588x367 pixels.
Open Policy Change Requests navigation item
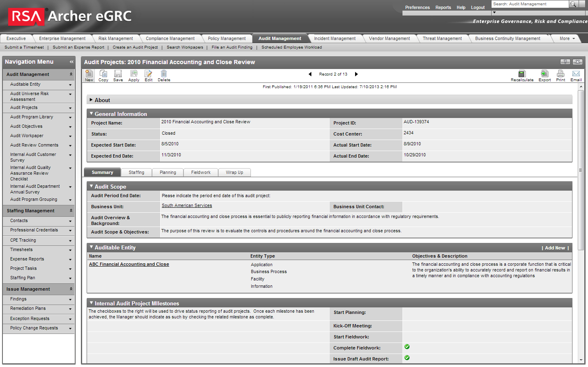(34, 328)
